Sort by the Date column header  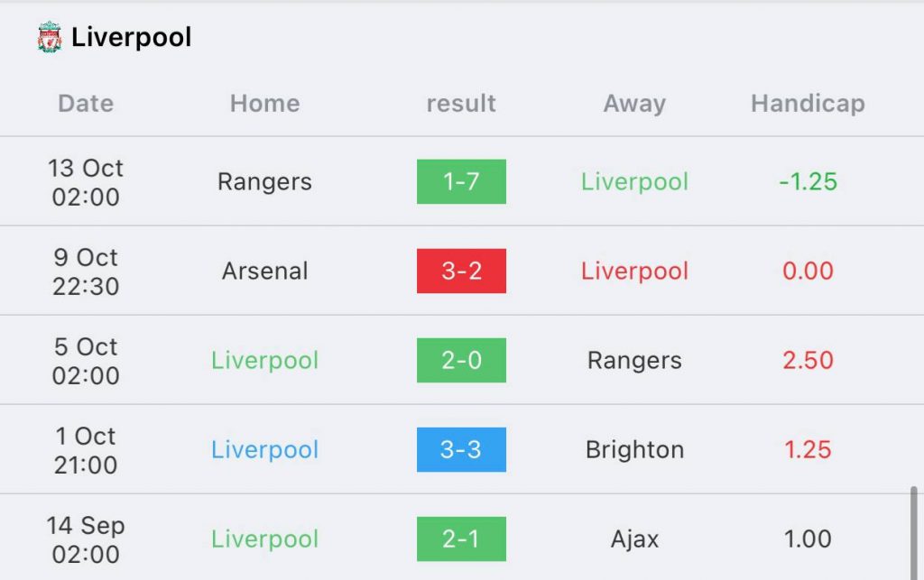coord(86,104)
